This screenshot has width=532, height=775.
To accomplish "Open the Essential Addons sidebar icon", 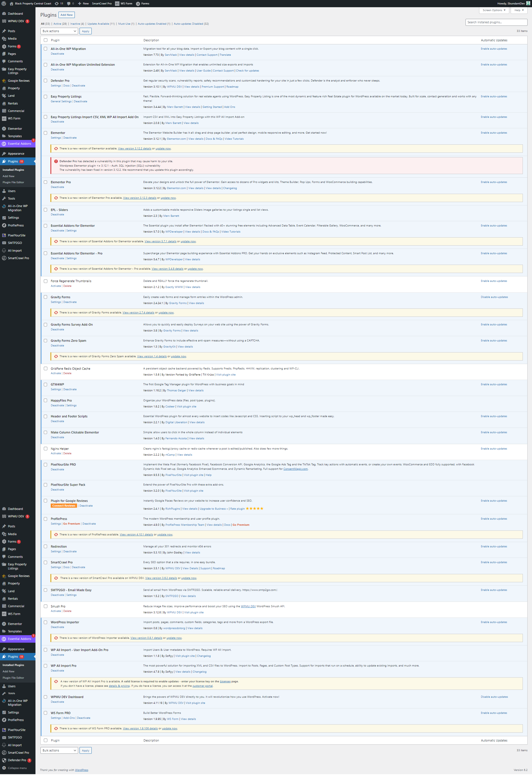I will (x=4, y=144).
